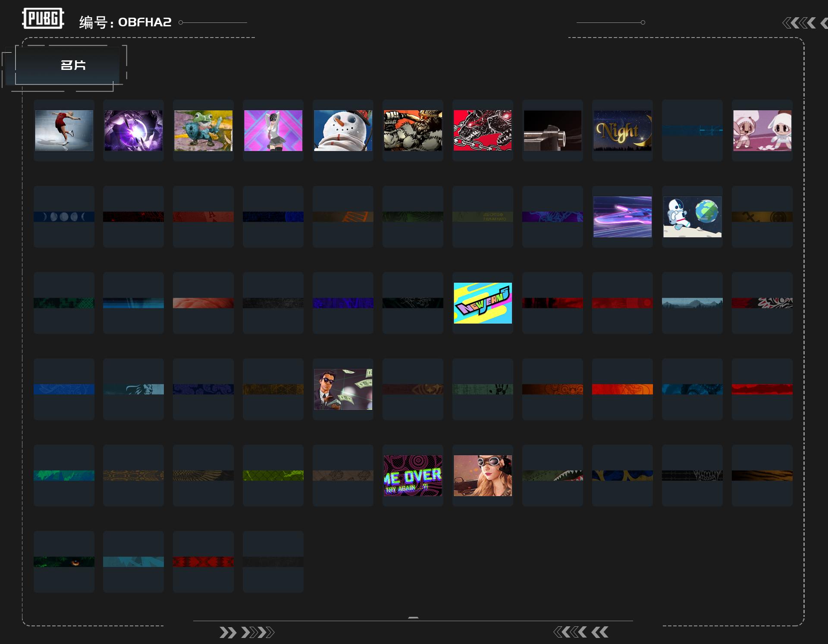Select the snowman nameplate thumbnail
Screen dimensions: 828x644
(x=343, y=130)
